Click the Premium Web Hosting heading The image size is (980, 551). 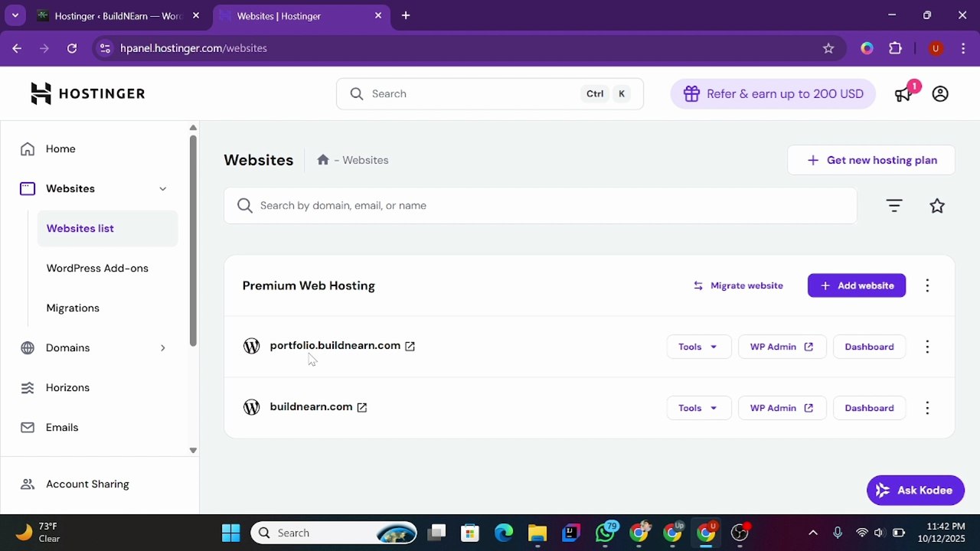click(x=309, y=285)
